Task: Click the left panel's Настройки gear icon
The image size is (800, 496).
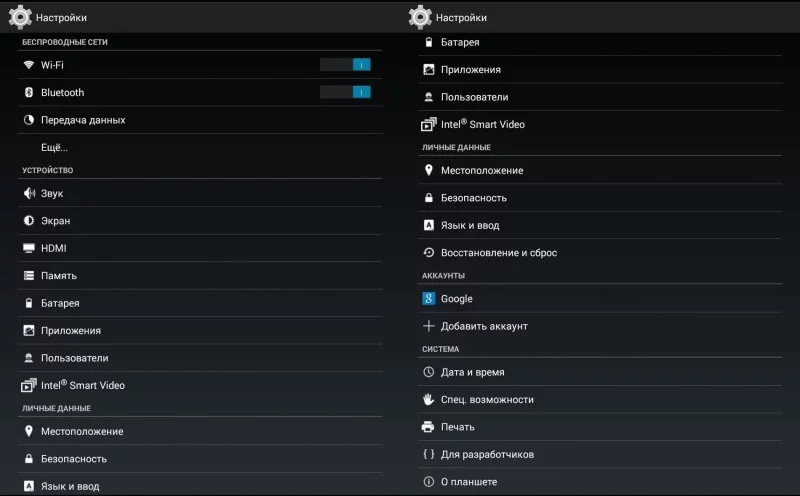Action: [x=20, y=17]
